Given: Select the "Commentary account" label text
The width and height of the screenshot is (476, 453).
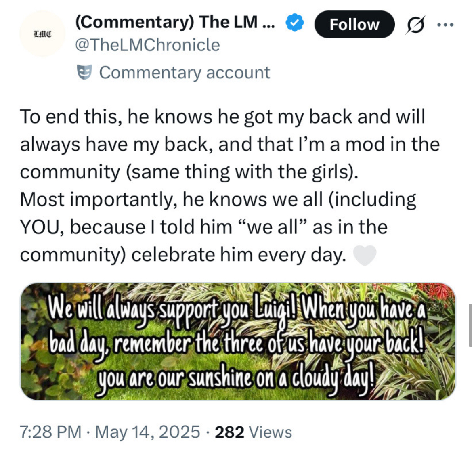Looking at the screenshot, I should (x=185, y=73).
